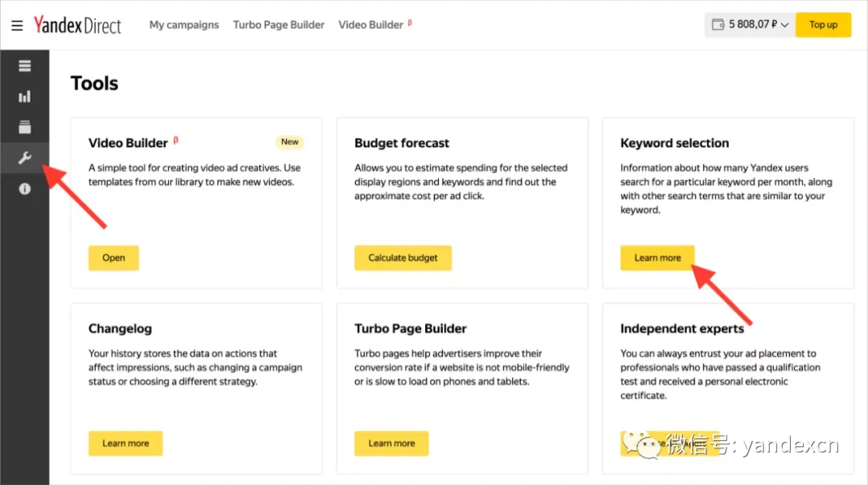
Task: Open Video Builder in top navigation
Action: click(x=371, y=25)
